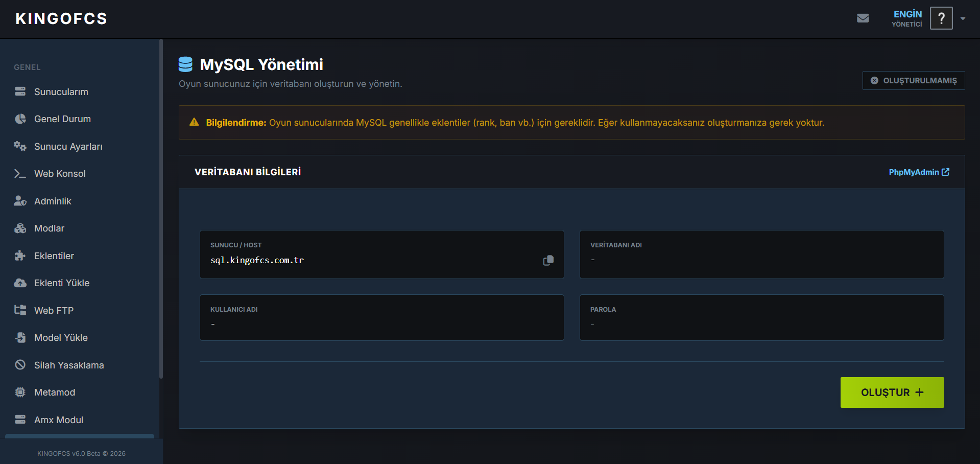Click the OLUŞTURULMAMIŞ status badge
Screen dimensions: 980x464
coord(914,81)
